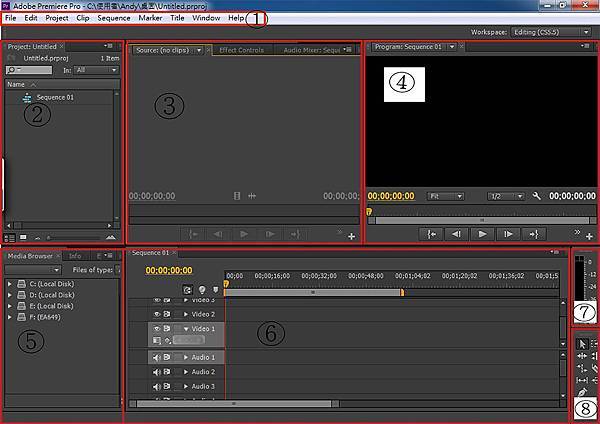The height and width of the screenshot is (424, 600).
Task: Click Set Unnumbered Marker icon in timeline
Action: point(215,290)
